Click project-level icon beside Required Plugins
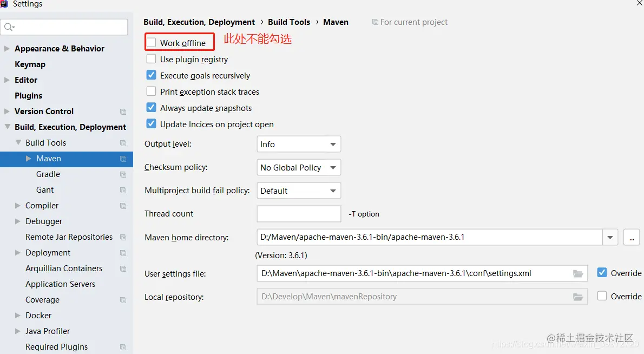The width and height of the screenshot is (644, 354). [123, 347]
